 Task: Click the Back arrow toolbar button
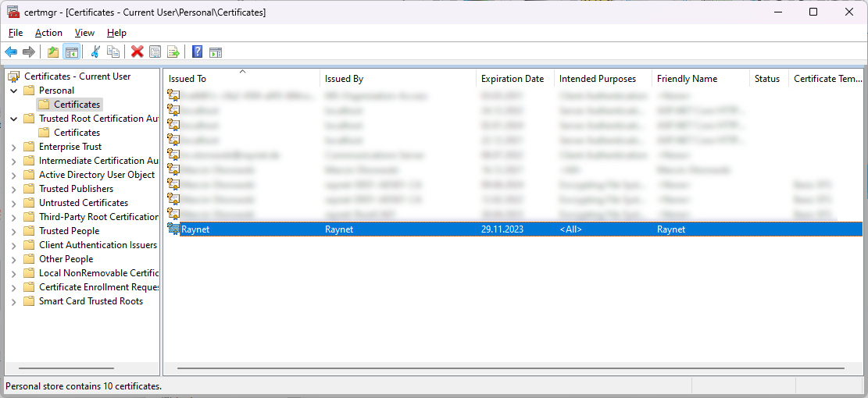11,52
